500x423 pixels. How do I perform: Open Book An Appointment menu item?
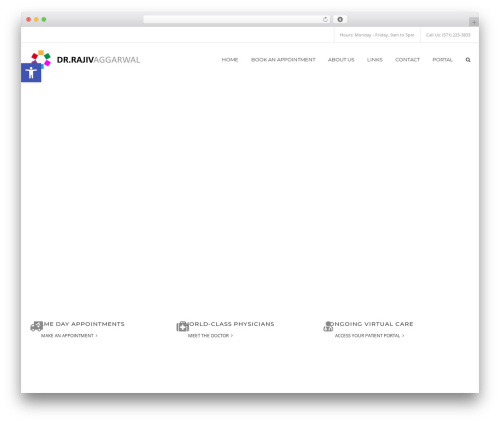[283, 60]
